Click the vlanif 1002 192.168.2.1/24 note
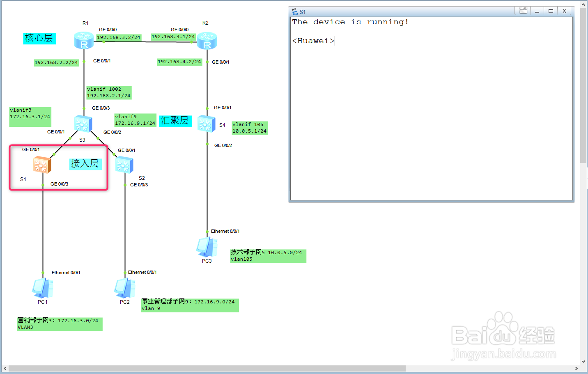 click(x=109, y=92)
